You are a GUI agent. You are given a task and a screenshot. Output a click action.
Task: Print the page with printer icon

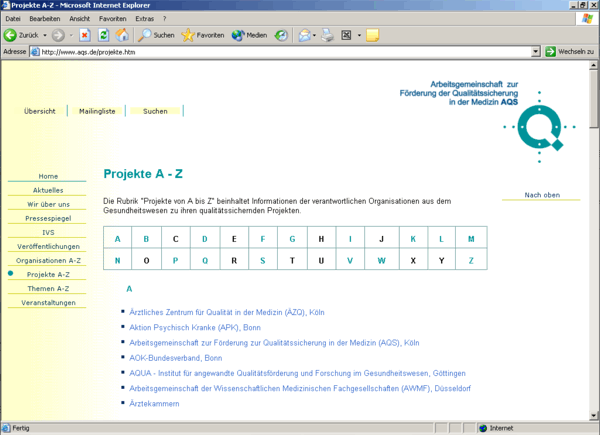click(x=328, y=35)
